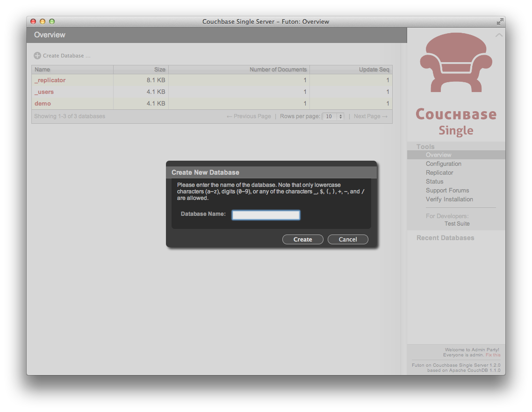Toggle full screen using the window arrows icon
Viewport: 532px width, 412px height.
tap(500, 21)
